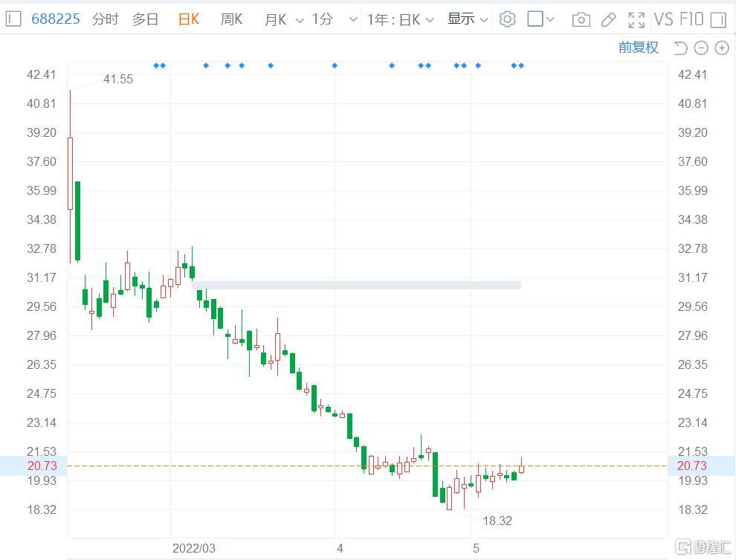The image size is (736, 560).
Task: Open the 1年:日K range dropdown
Action: click(401, 20)
